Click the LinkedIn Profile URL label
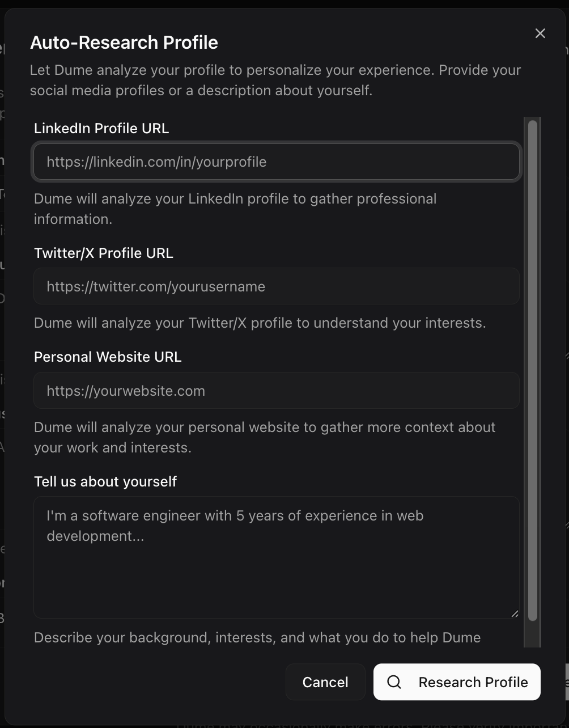Image resolution: width=569 pixels, height=728 pixels. click(101, 128)
